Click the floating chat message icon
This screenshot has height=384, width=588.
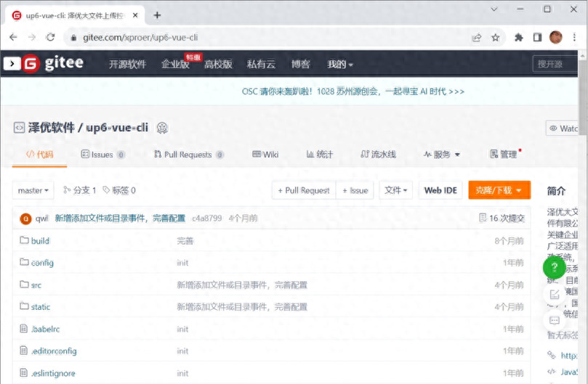click(555, 321)
